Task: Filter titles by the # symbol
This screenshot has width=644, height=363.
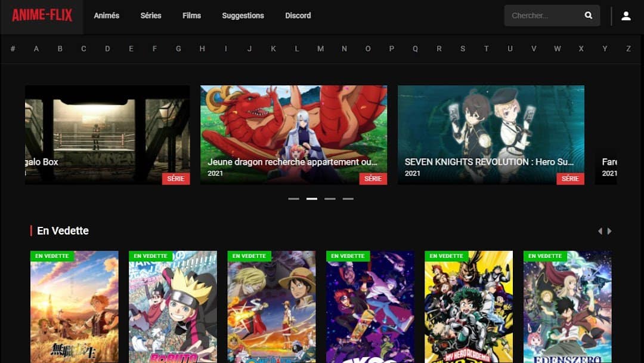Action: click(x=13, y=48)
